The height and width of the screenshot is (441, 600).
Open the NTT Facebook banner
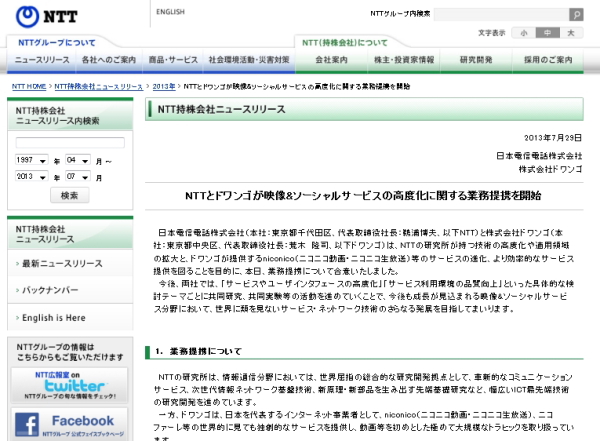[x=70, y=424]
